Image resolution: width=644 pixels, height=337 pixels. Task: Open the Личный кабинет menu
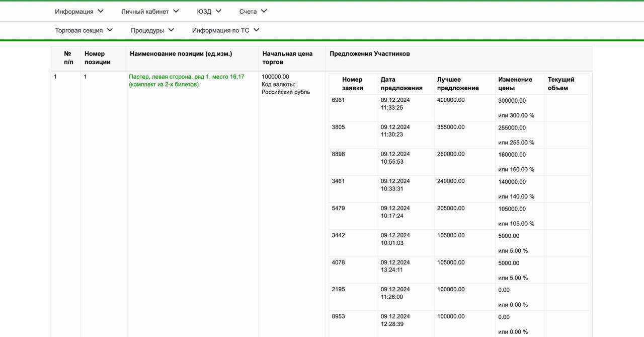pos(145,12)
